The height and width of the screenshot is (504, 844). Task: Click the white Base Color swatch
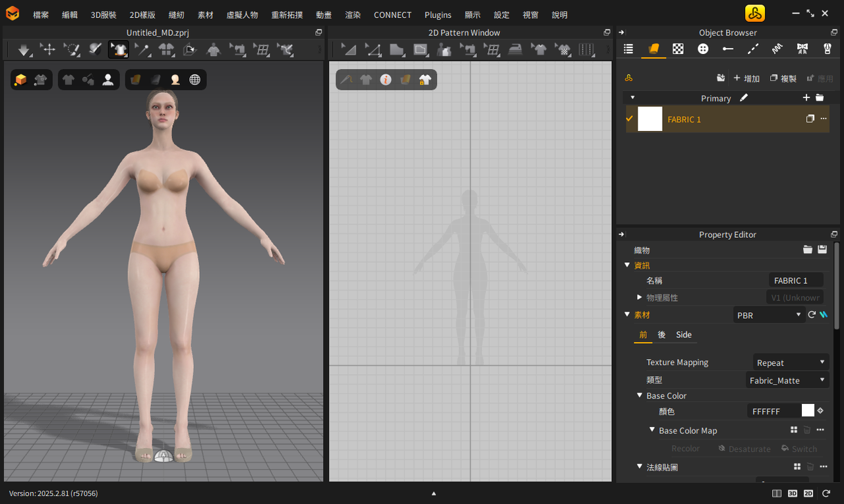click(808, 411)
